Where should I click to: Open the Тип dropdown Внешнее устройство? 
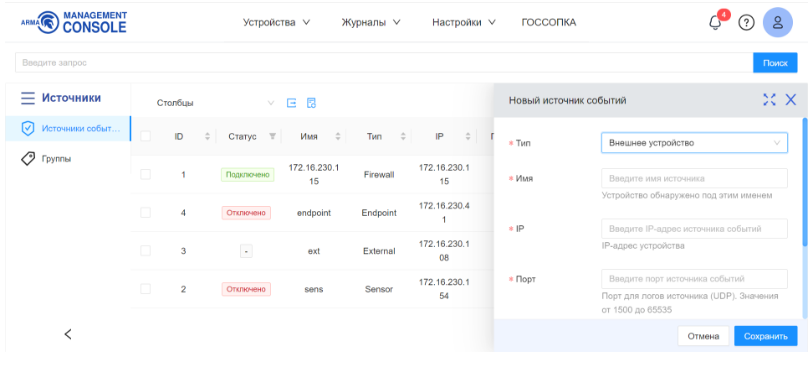click(694, 143)
